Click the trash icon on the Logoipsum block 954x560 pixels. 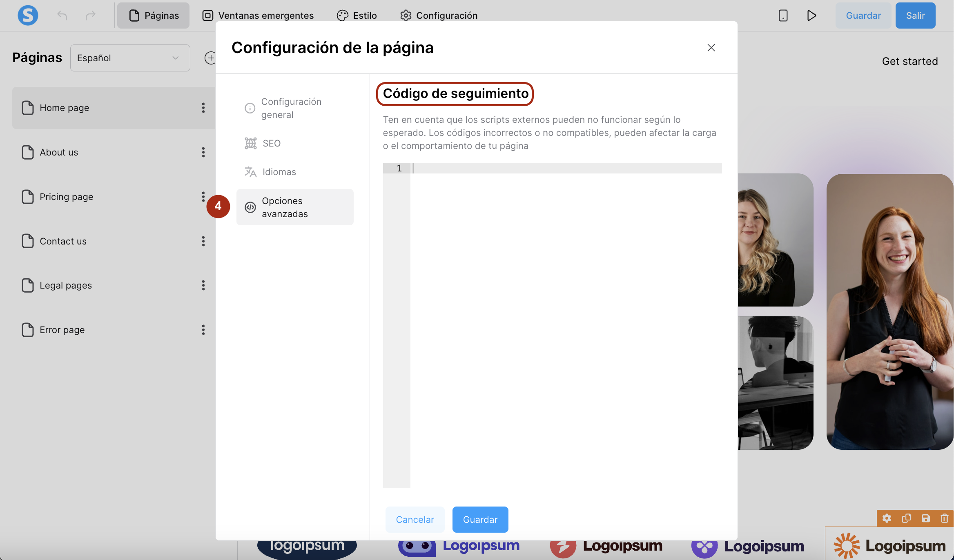(945, 518)
